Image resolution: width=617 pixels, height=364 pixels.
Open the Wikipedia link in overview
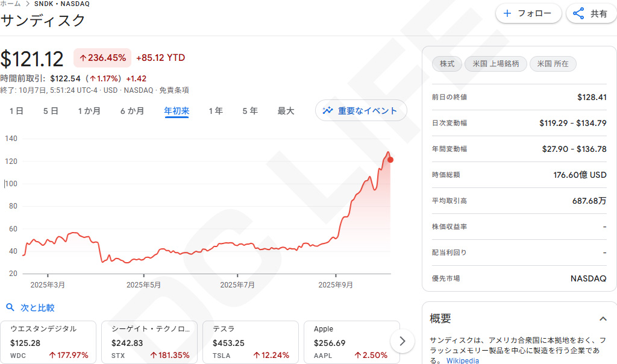[x=462, y=360]
